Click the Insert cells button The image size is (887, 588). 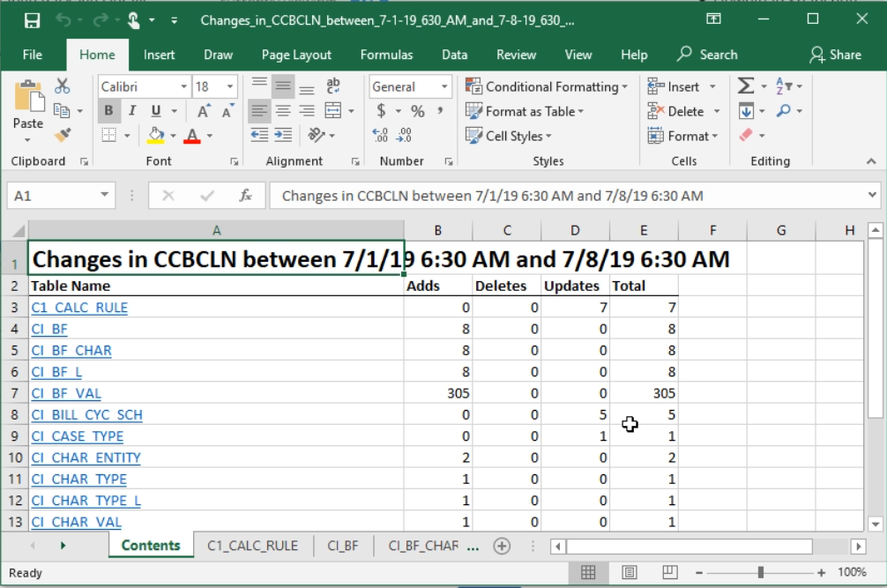click(x=673, y=86)
